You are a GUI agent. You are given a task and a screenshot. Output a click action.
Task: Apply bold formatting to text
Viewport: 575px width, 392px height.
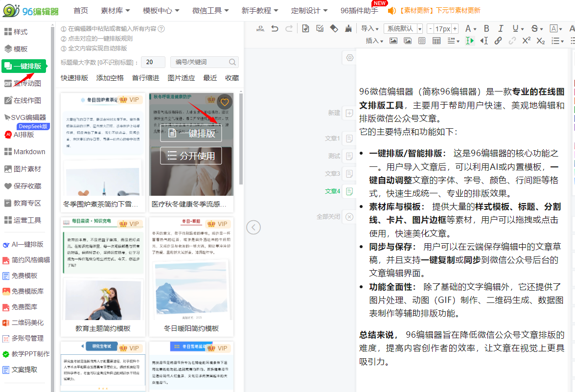coord(486,29)
